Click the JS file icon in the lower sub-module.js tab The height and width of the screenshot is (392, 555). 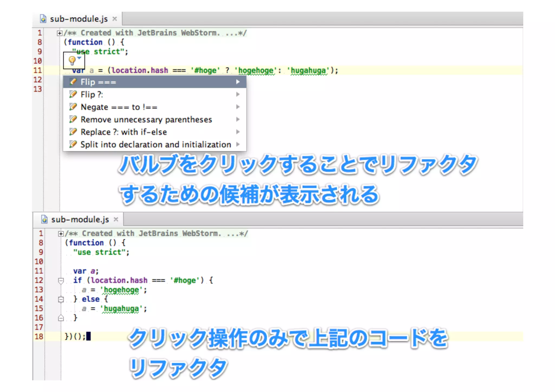[44, 219]
